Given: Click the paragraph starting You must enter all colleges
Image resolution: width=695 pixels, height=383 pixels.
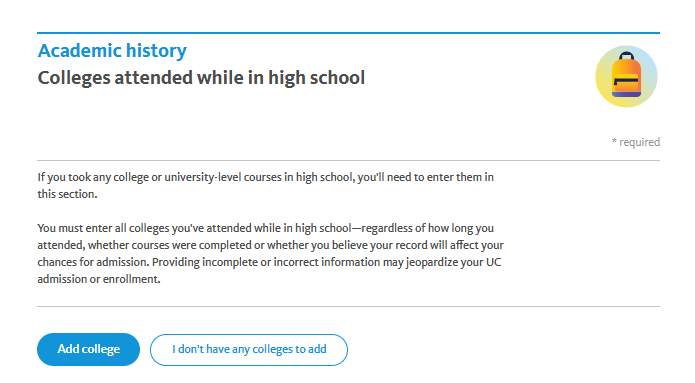Looking at the screenshot, I should pos(270,254).
